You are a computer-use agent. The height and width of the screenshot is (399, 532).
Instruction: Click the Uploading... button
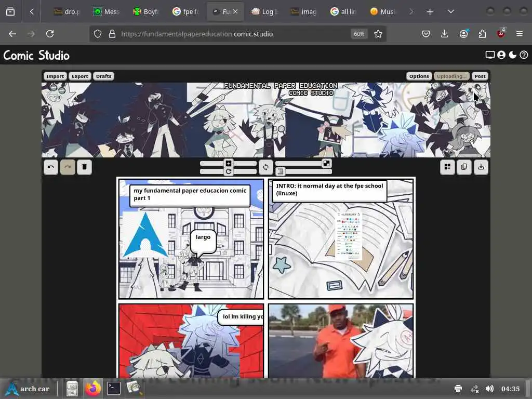pos(451,76)
